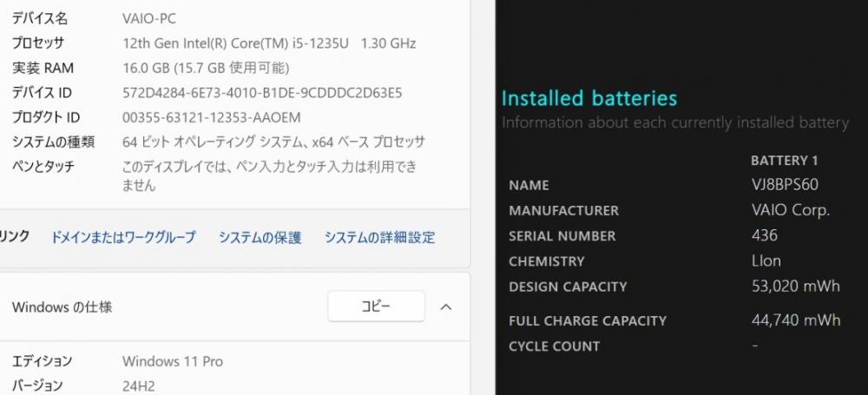The image size is (868, 395).
Task: Select the Windows 11 Pro edition value
Action: (173, 362)
